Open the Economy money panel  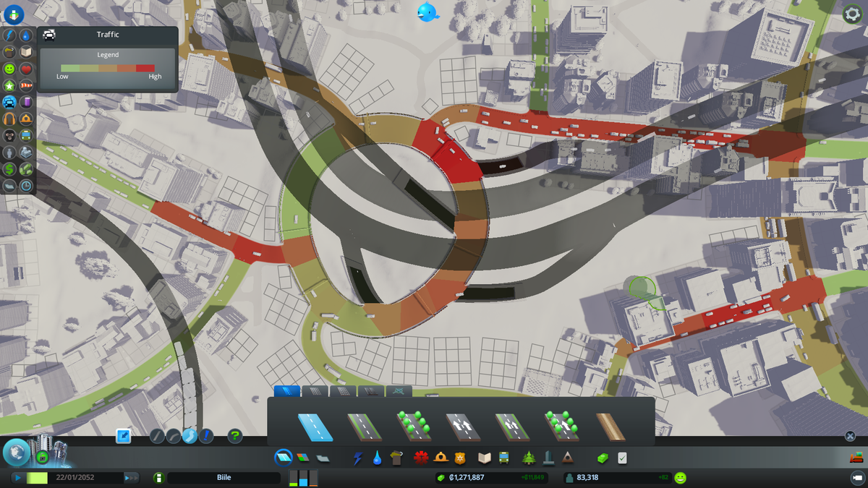point(603,458)
